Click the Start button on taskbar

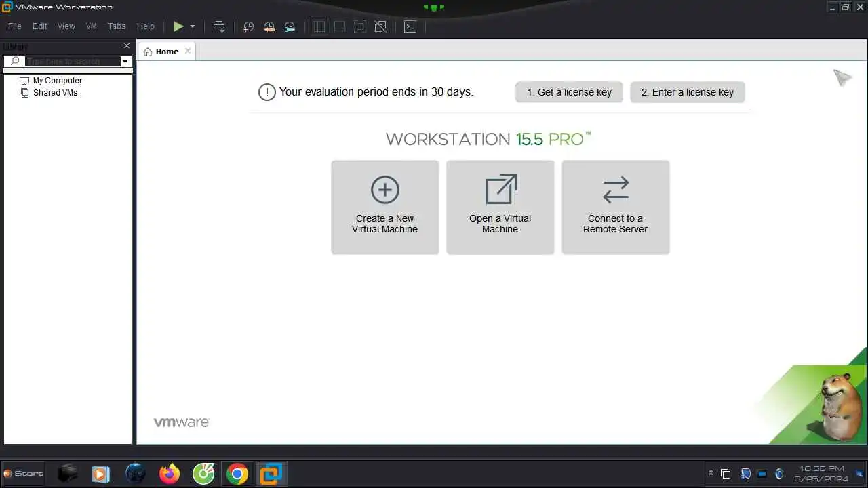[x=23, y=473]
